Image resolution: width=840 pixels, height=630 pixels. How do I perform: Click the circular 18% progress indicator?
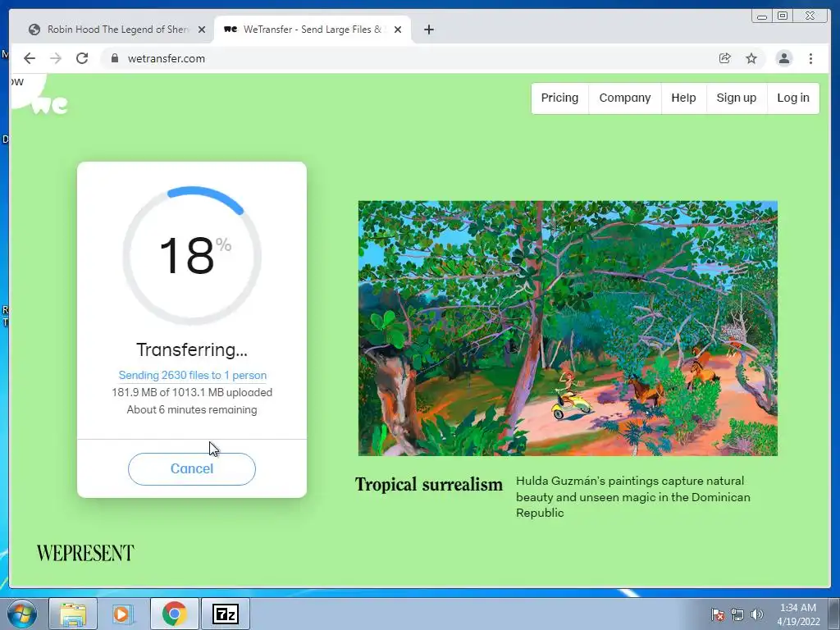point(192,256)
